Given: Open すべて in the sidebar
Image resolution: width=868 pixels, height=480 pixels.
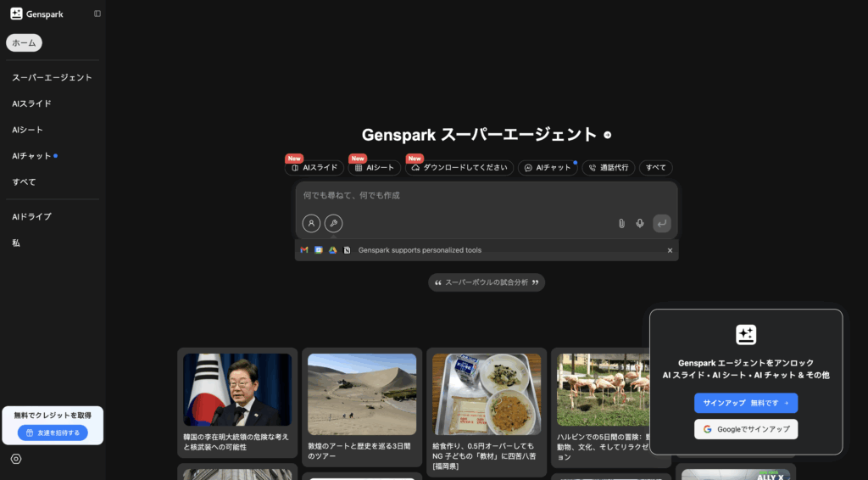Looking at the screenshot, I should tap(24, 181).
